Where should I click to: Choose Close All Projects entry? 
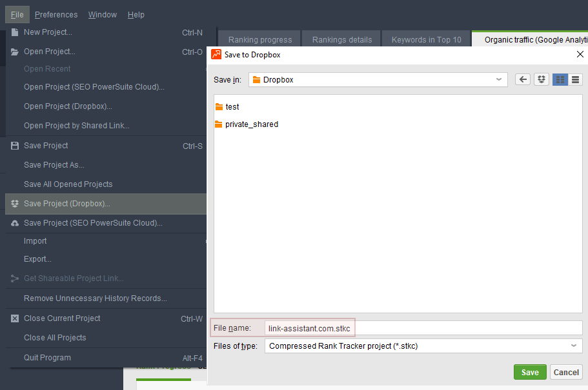tap(106, 338)
